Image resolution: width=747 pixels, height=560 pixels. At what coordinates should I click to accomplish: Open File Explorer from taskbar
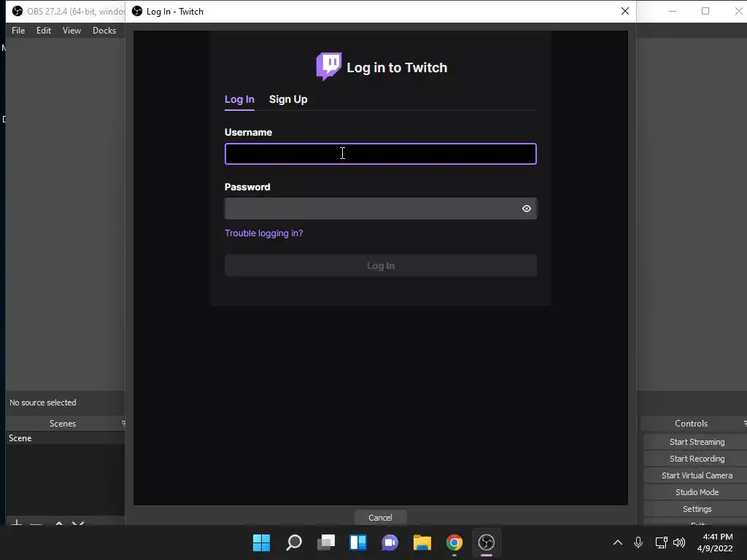422,542
